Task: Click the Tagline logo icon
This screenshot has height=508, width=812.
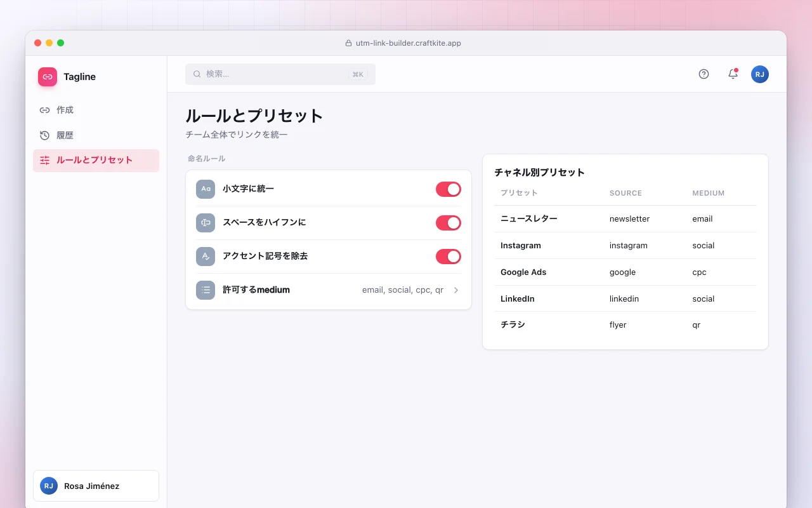Action: coord(48,77)
